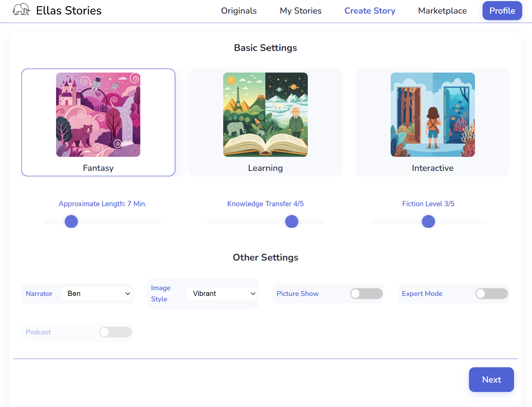Screen dimensions: 532x407
Task: Click the Learning open book artwork
Action: [265, 114]
